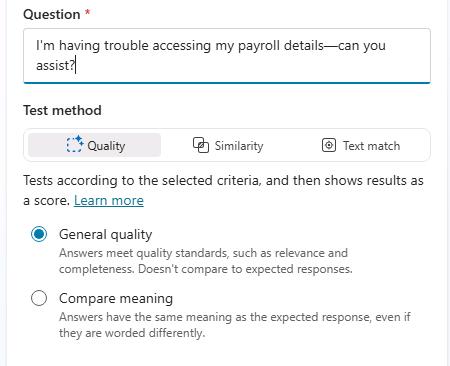Click the Test method heading

click(62, 110)
